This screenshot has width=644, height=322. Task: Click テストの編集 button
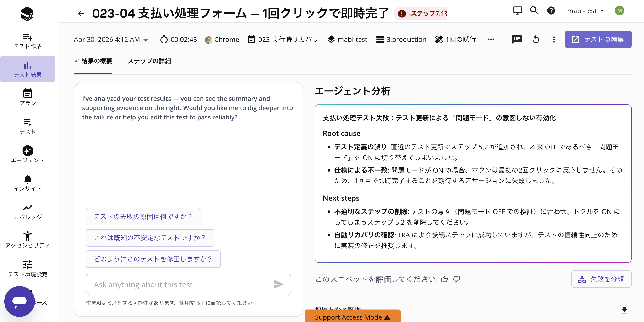598,39
